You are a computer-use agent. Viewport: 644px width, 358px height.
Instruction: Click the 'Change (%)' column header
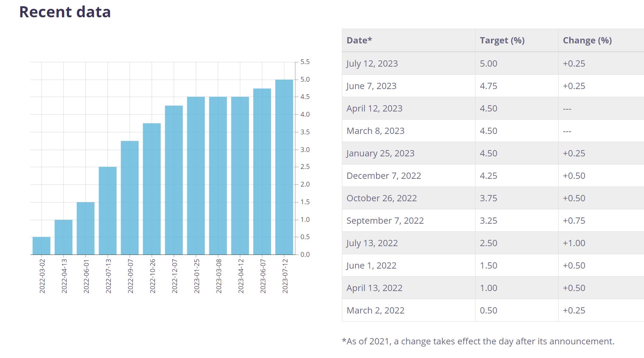(x=601, y=40)
